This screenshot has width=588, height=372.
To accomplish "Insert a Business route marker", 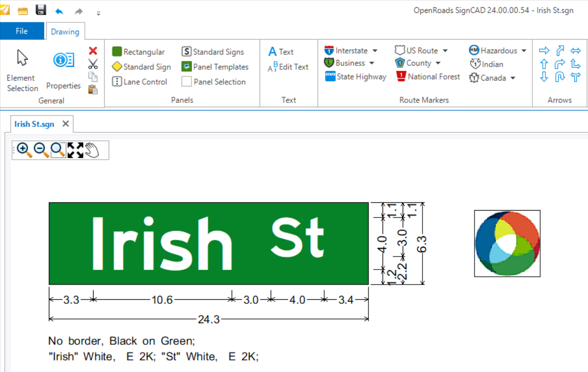I will (344, 62).
